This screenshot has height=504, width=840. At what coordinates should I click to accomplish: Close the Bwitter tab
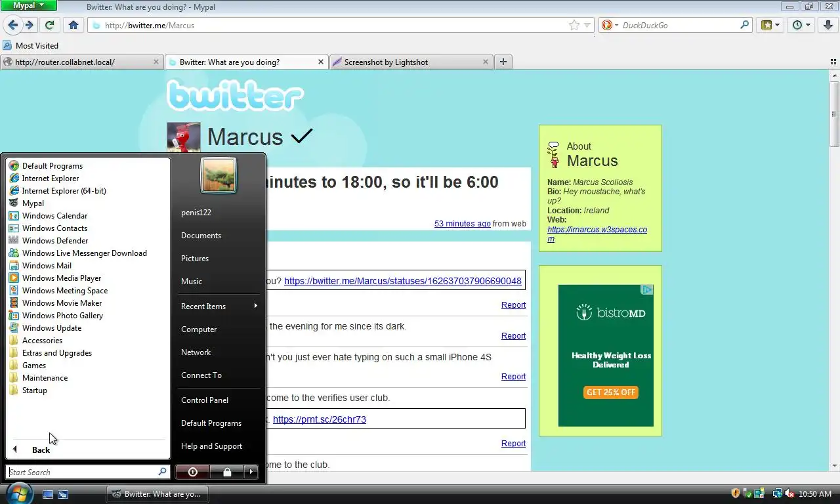pos(321,62)
